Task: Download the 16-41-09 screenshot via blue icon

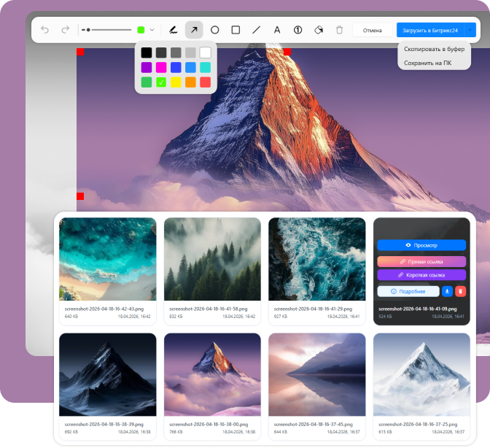Action: [447, 291]
